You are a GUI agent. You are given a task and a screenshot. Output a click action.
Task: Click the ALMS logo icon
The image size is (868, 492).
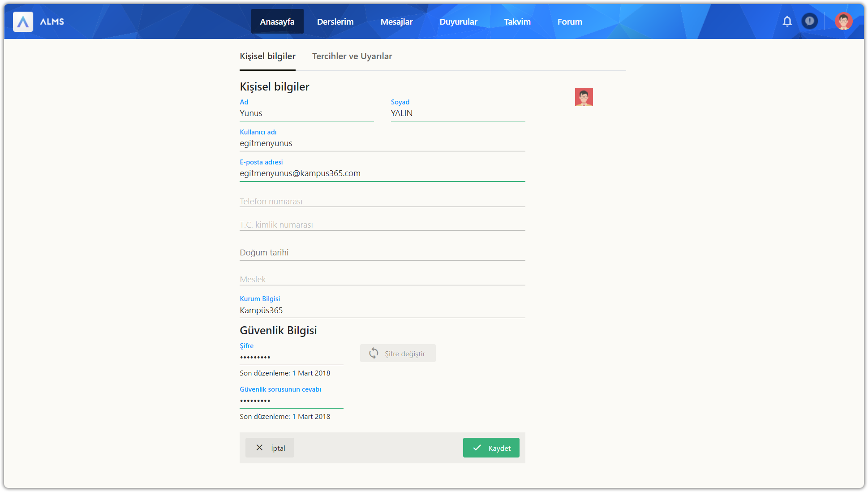(x=23, y=22)
